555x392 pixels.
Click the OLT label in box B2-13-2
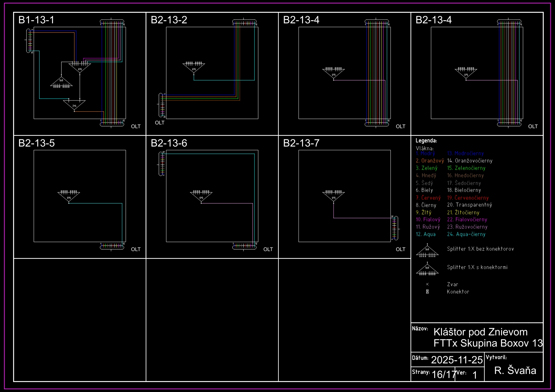159,123
